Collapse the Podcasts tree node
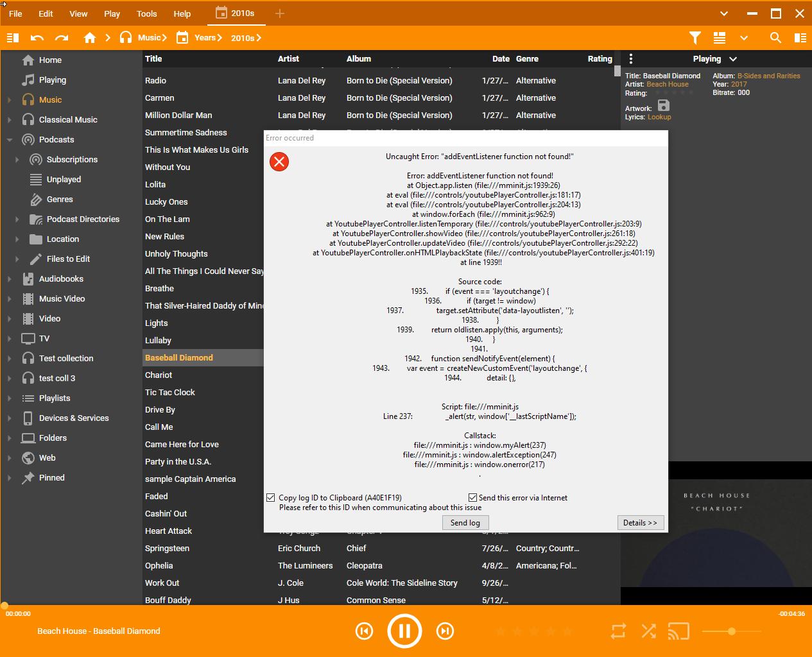The width and height of the screenshot is (812, 657). pos(10,140)
